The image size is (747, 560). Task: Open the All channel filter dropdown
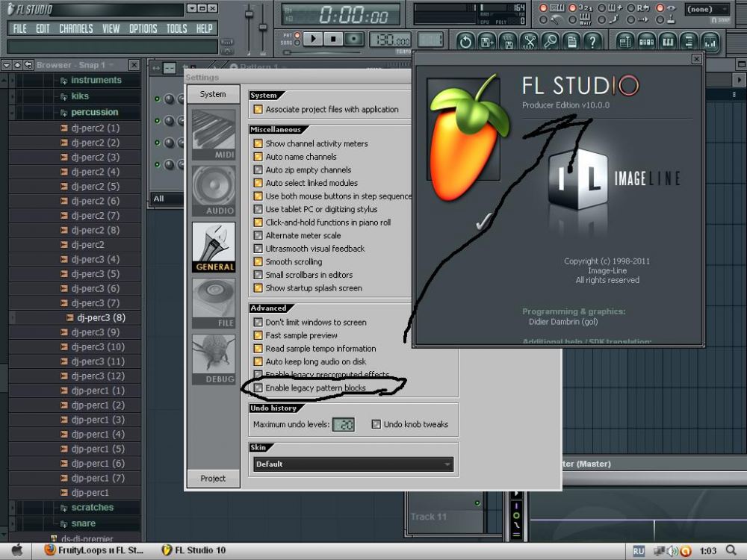point(167,199)
